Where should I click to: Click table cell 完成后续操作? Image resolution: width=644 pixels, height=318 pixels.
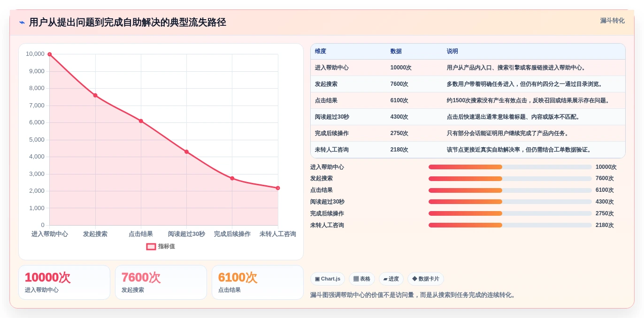(x=332, y=133)
